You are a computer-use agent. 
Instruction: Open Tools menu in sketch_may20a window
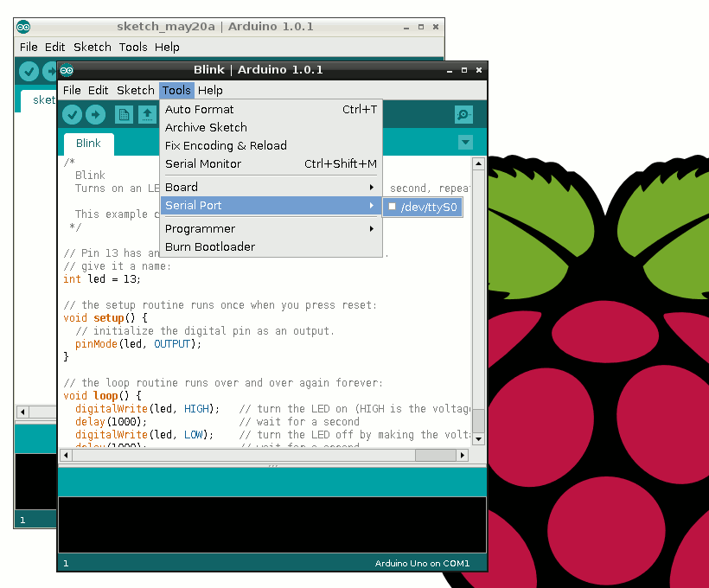(133, 47)
